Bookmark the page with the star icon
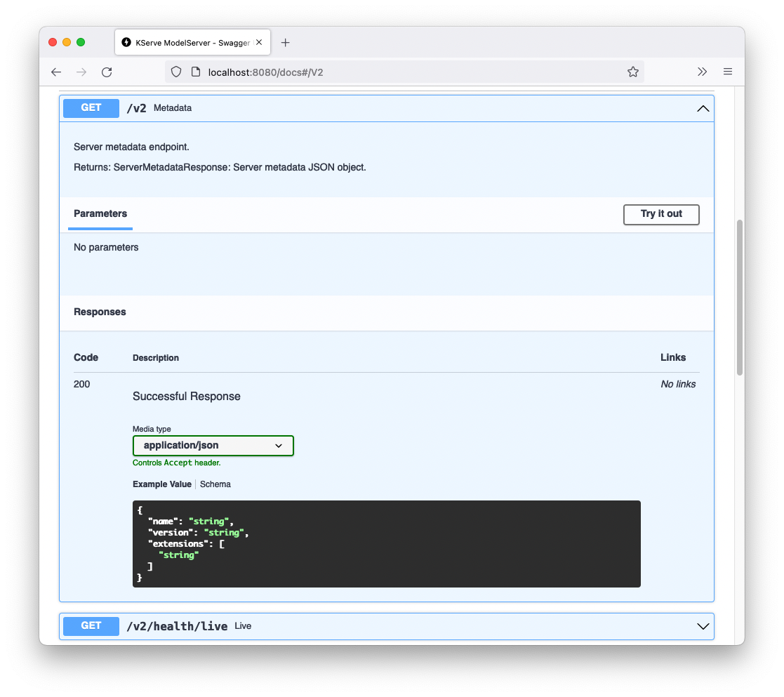 point(632,72)
